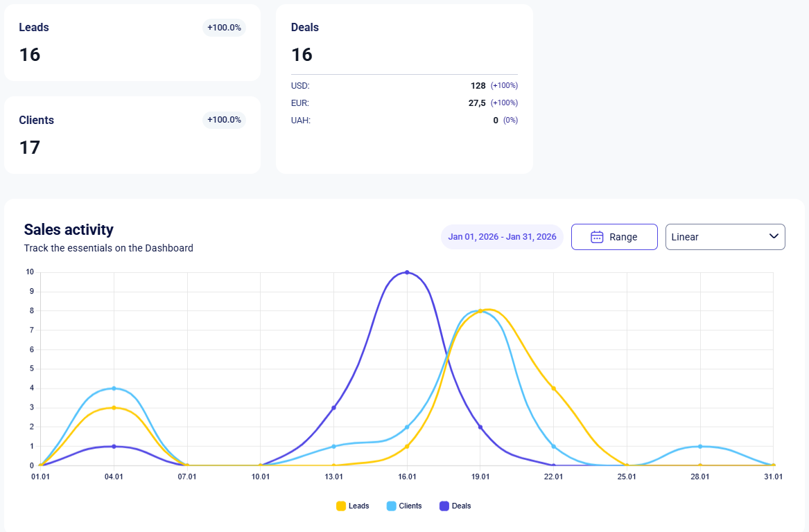Select the Deals point at 19.01 with value 2
Image resolution: width=809 pixels, height=532 pixels.
point(480,427)
